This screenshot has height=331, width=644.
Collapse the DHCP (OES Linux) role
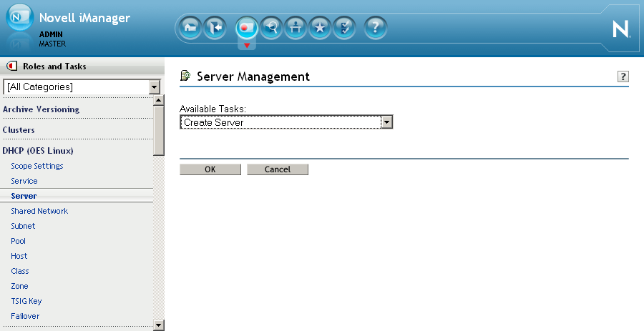click(x=38, y=151)
